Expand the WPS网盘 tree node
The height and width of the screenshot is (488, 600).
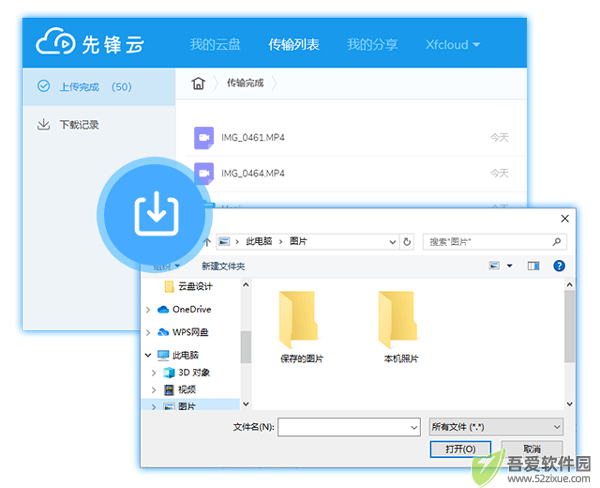click(x=148, y=333)
